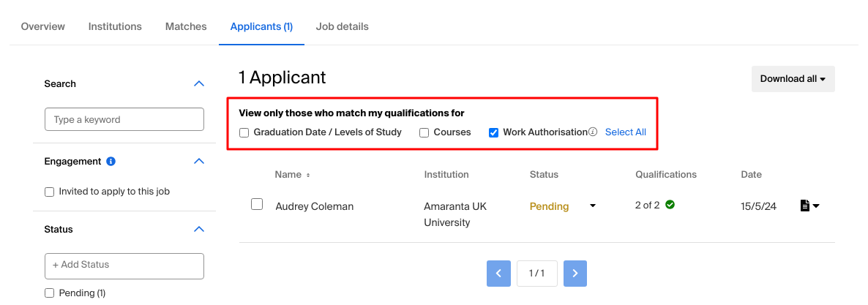Check Invited to apply to this job
This screenshot has width=868, height=305.
pos(49,192)
